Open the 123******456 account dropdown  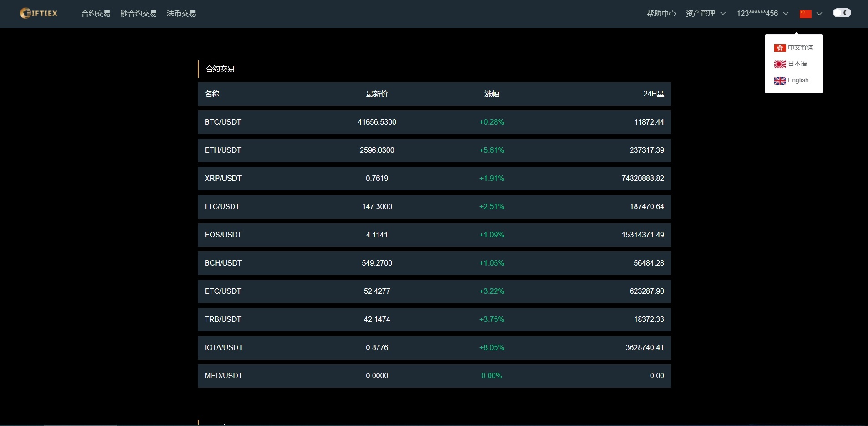[x=762, y=14]
